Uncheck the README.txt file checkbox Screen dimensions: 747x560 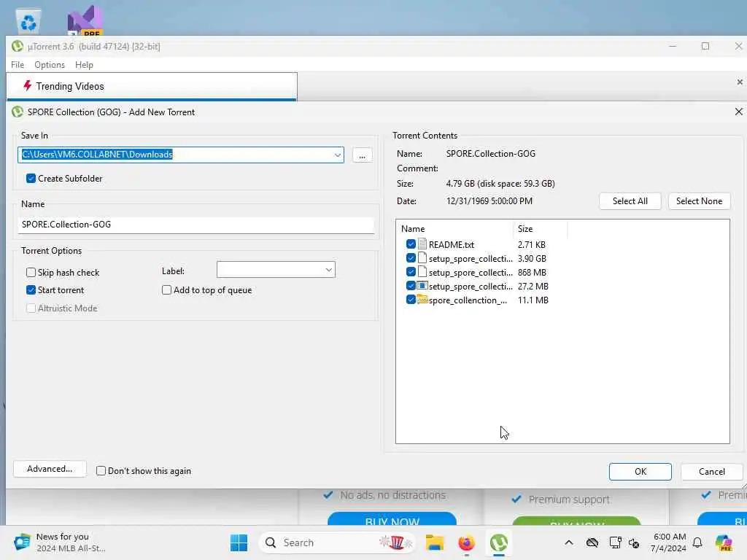pyautogui.click(x=411, y=244)
